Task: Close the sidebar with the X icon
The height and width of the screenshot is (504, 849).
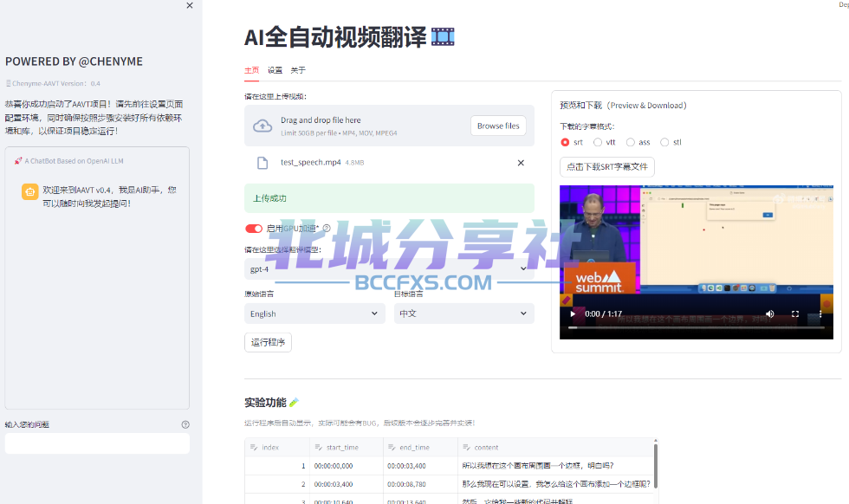Action: coord(190,5)
